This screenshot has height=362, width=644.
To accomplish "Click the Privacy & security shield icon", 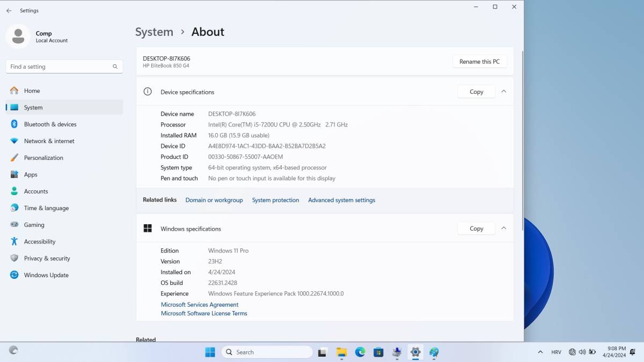I will [x=14, y=258].
